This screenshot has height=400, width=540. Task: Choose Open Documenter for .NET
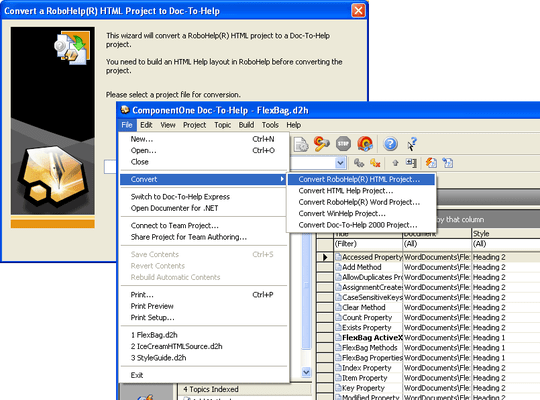click(x=203, y=208)
